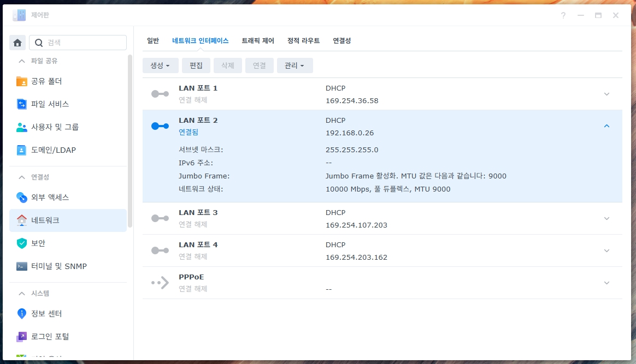This screenshot has width=636, height=364.
Task: Collapse 파일 공유 sidebar section
Action: pyautogui.click(x=22, y=61)
